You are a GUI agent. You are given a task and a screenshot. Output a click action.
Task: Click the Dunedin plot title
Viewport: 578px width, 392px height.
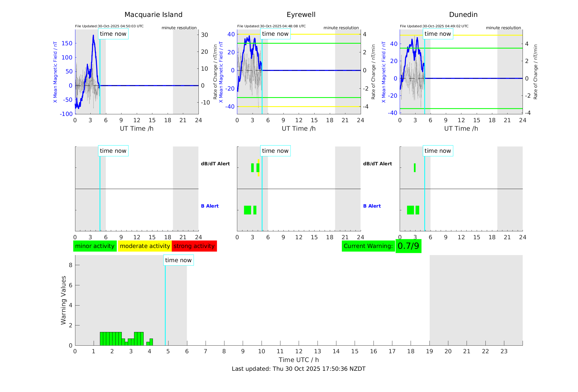click(463, 15)
